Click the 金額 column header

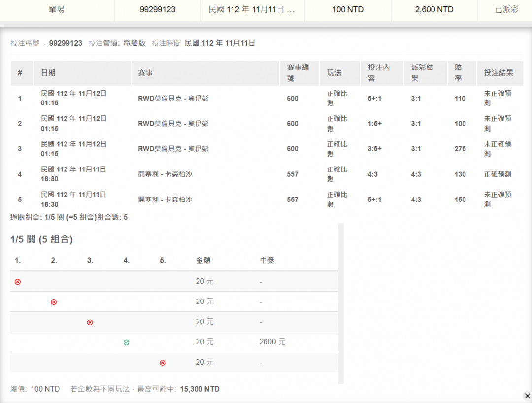(x=203, y=260)
